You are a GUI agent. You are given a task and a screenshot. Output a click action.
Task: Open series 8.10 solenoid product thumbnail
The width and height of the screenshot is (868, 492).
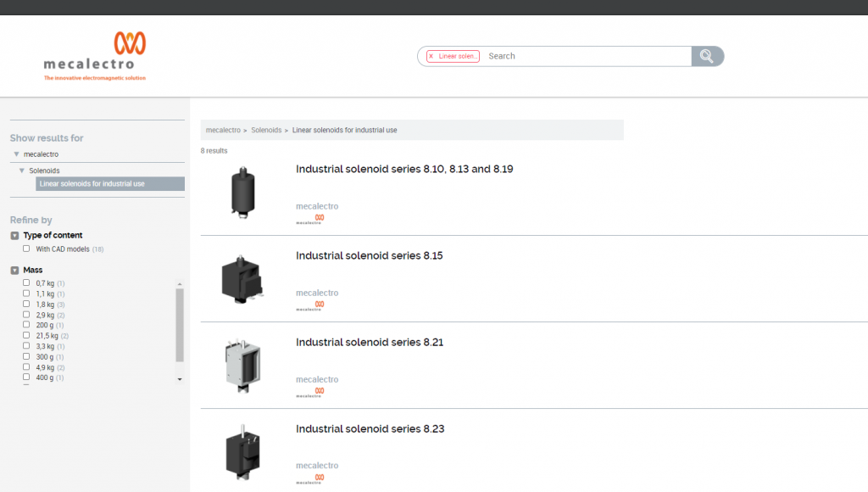(x=243, y=192)
